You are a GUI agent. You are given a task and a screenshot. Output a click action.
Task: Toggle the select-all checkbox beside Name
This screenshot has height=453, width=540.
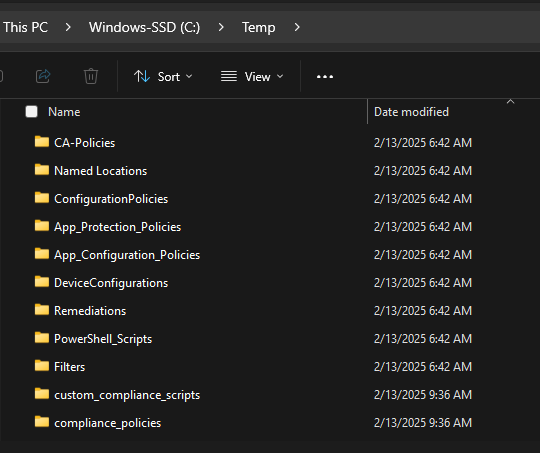[x=31, y=112]
